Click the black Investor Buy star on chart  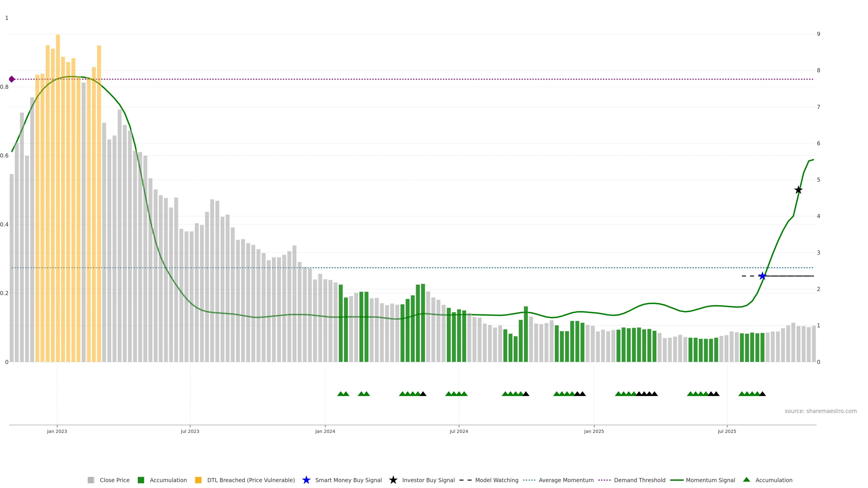pos(798,190)
